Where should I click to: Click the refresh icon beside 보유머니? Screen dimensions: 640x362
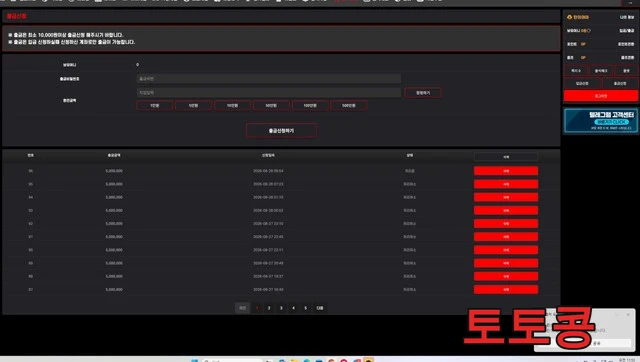pos(589,31)
